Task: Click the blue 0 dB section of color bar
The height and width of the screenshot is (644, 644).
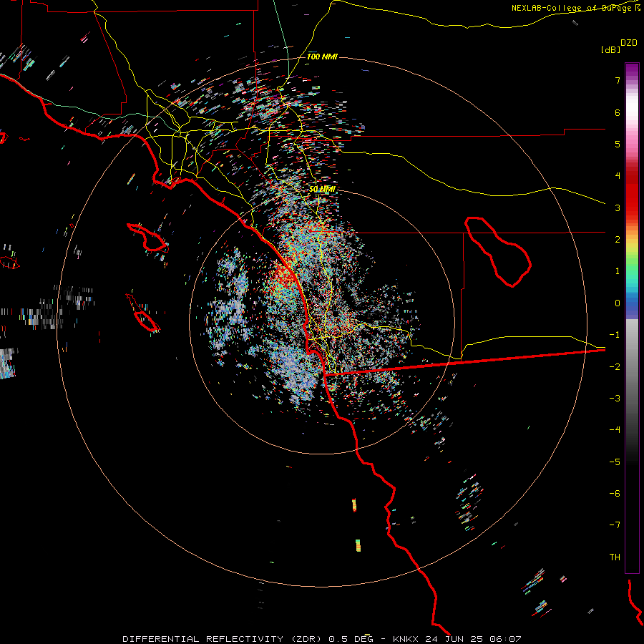Action: tap(632, 304)
